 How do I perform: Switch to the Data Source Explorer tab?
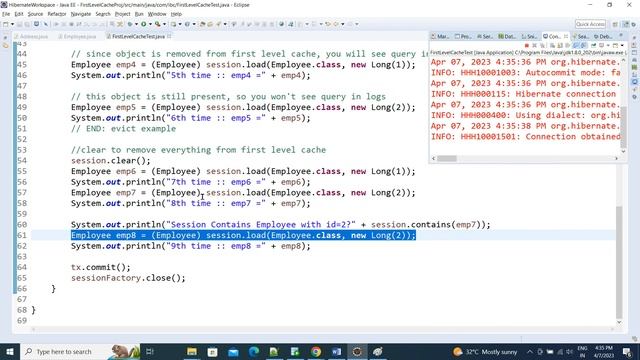[508, 36]
